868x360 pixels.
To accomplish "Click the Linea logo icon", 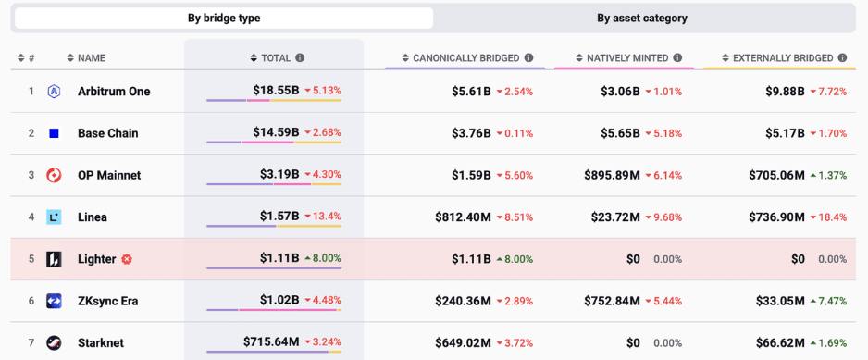I will tap(54, 217).
